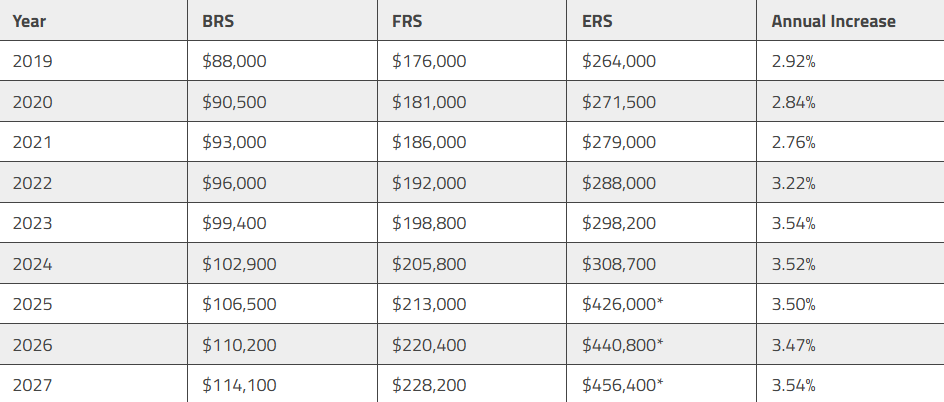Select the $102,900 BRS cell

tap(282, 264)
